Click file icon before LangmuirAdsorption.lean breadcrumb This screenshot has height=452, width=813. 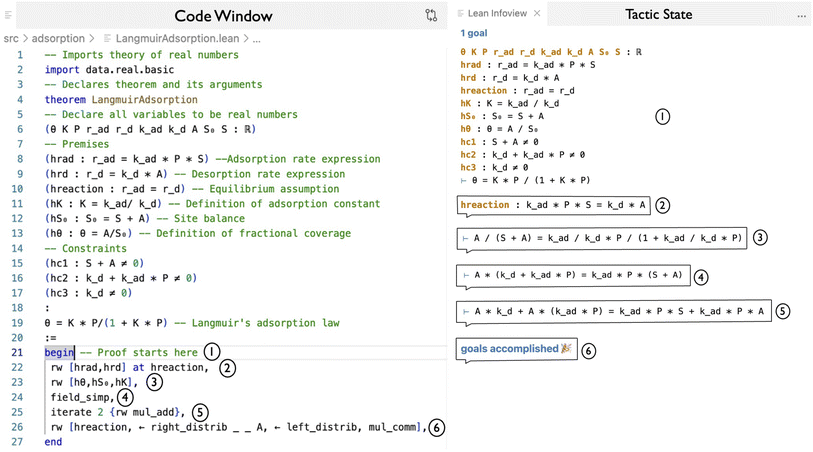tap(107, 38)
